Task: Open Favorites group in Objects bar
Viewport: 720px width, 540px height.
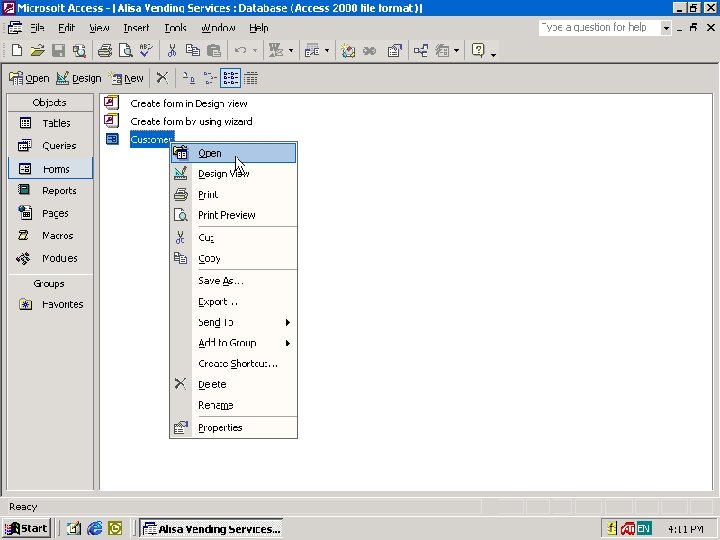Action: tap(51, 304)
